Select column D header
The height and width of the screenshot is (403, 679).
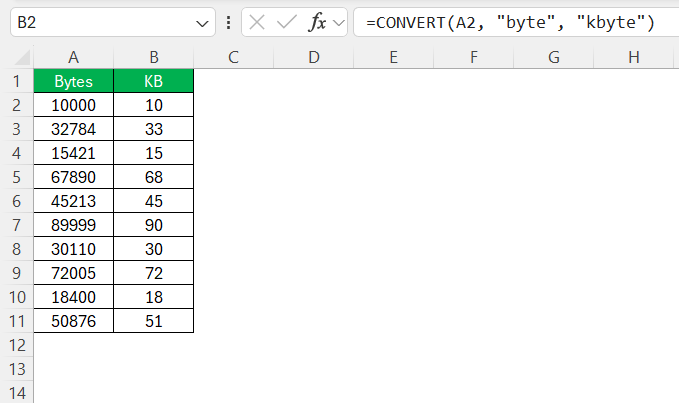click(x=314, y=57)
